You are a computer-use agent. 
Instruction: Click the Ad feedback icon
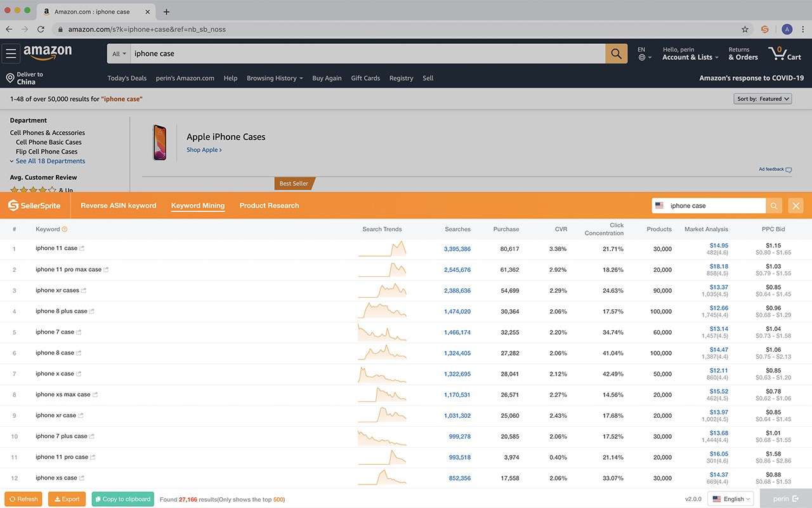point(789,170)
